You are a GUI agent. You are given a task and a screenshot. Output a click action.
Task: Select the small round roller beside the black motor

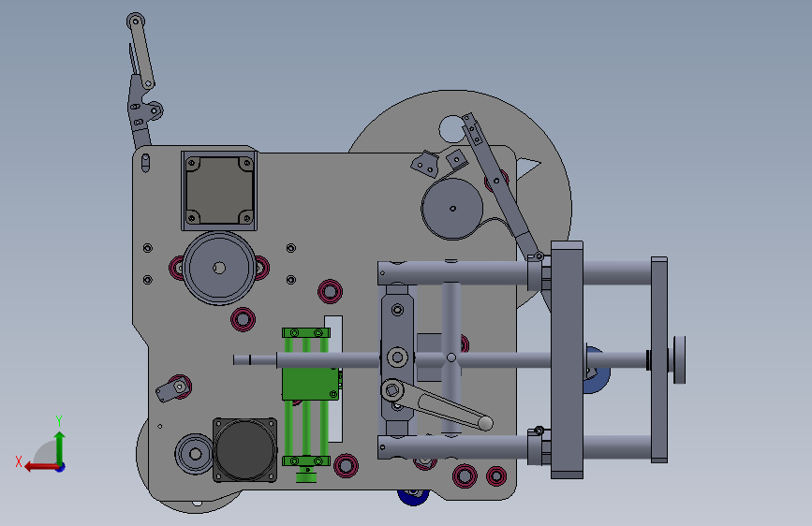click(195, 454)
